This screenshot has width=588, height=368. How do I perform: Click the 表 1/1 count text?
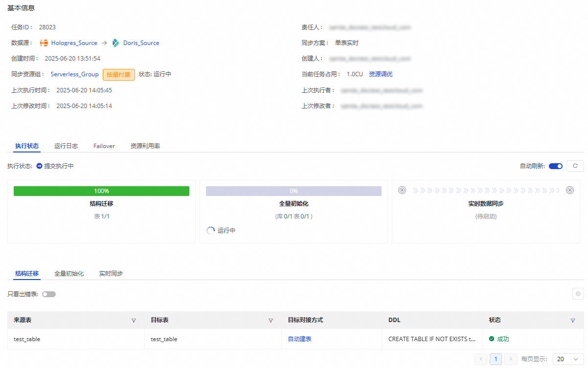101,216
